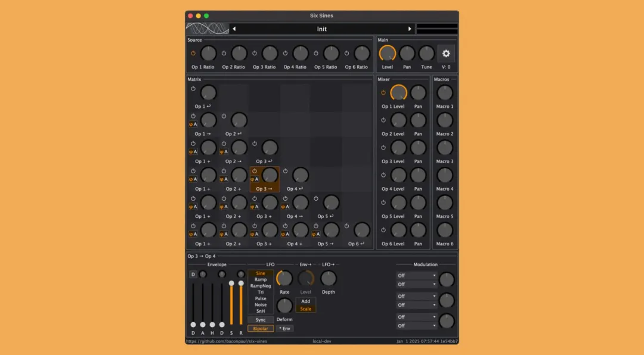Click the Macro 1 knob

click(445, 93)
